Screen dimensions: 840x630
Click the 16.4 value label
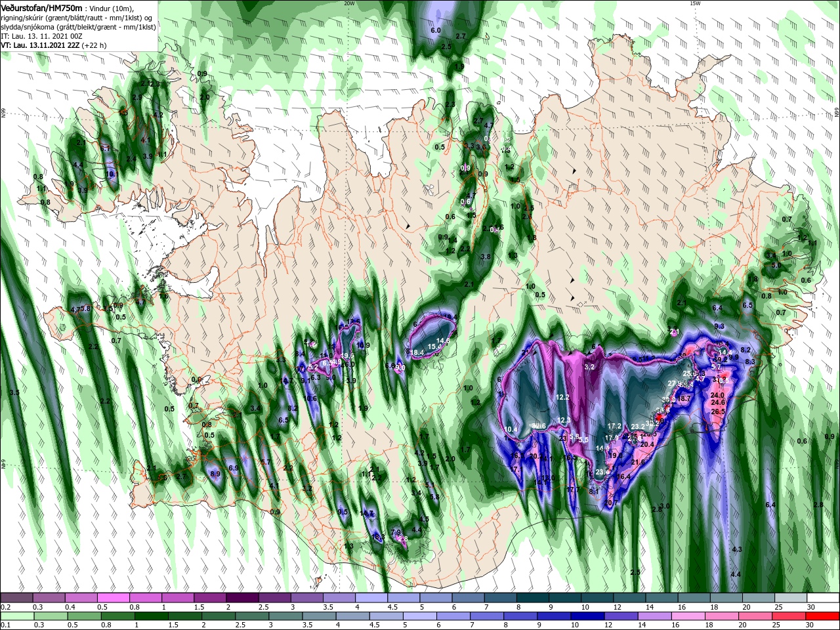623,476
